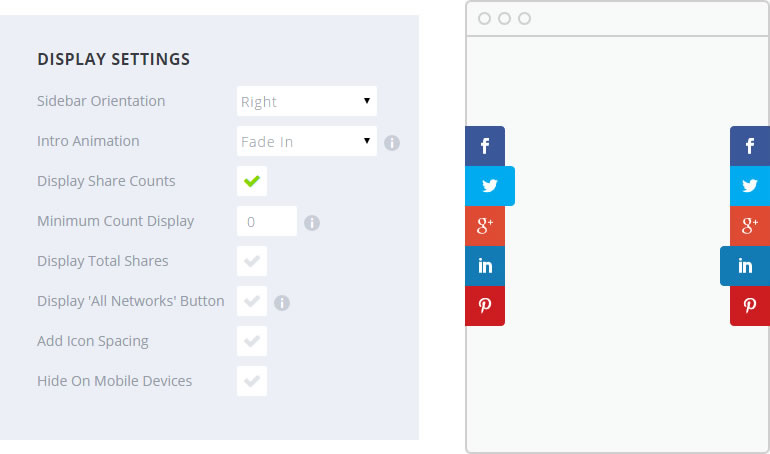The height and width of the screenshot is (454, 770).
Task: Show info for Minimum Count Display
Action: [312, 223]
